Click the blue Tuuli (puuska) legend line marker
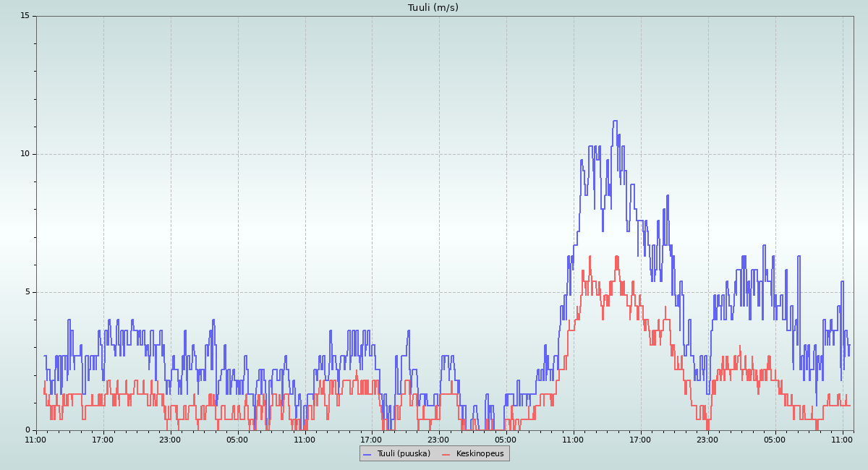This screenshot has width=868, height=470. [x=367, y=453]
